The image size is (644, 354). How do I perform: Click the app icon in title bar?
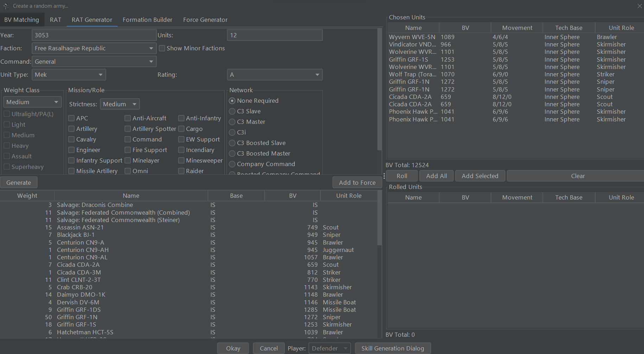(6, 6)
